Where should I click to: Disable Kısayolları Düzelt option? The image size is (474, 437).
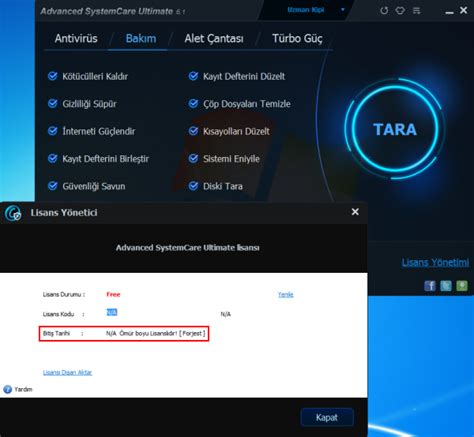pyautogui.click(x=193, y=131)
